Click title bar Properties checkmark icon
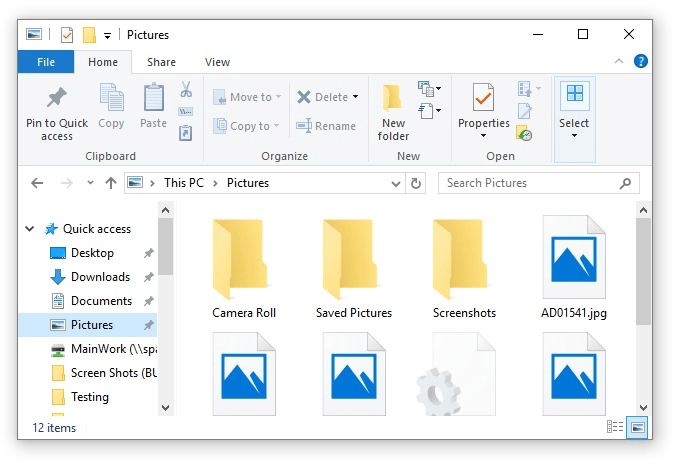Viewport: 680px width, 466px height. pyautogui.click(x=67, y=35)
